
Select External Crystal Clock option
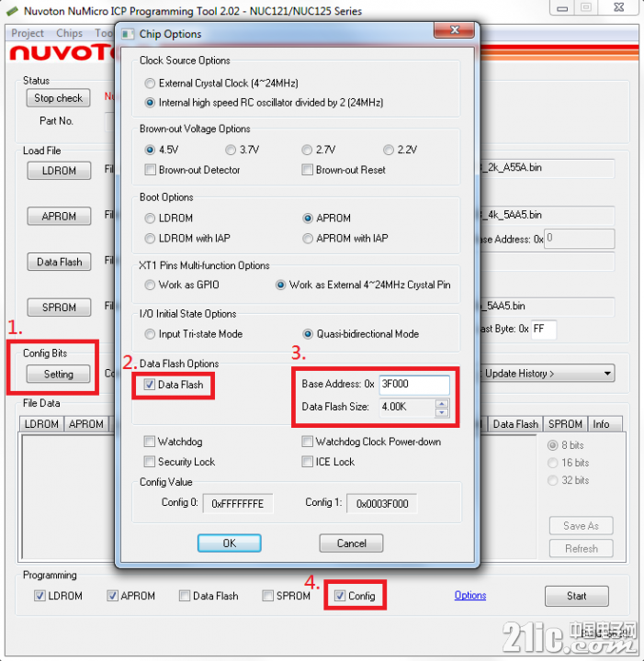150,83
